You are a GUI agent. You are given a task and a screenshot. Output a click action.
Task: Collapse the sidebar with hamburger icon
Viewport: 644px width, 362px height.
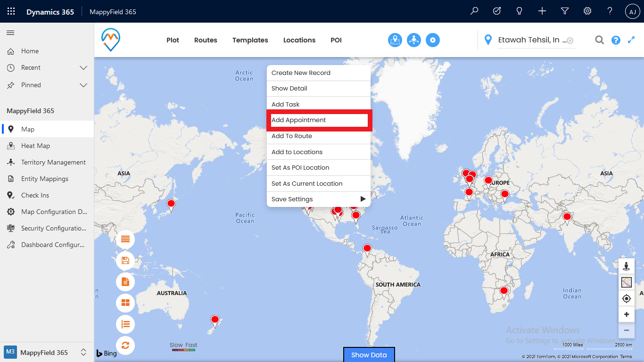tap(10, 33)
